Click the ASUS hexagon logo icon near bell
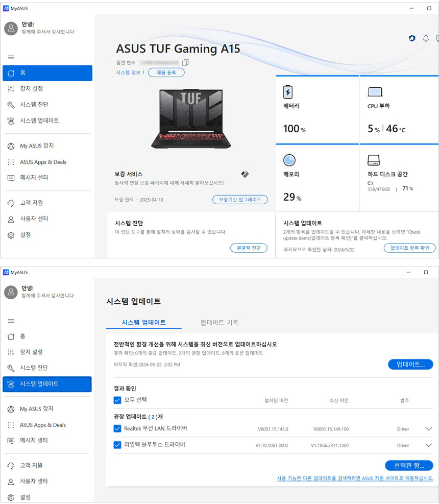The image size is (439, 504). 412,38
